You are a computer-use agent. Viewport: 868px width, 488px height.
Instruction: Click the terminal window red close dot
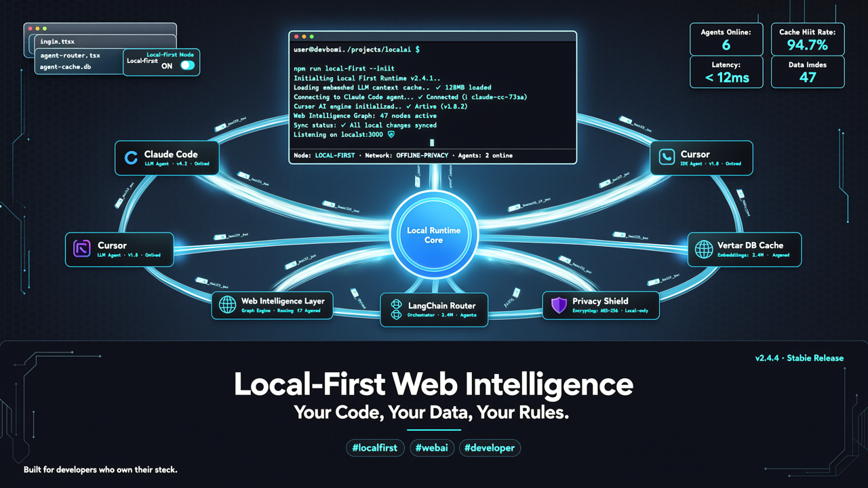tap(296, 36)
